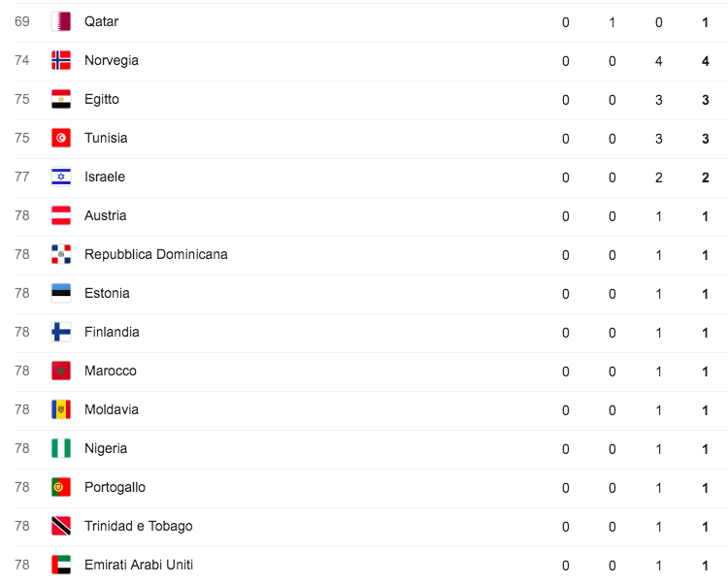Click the Norway flag icon

pyautogui.click(x=61, y=60)
